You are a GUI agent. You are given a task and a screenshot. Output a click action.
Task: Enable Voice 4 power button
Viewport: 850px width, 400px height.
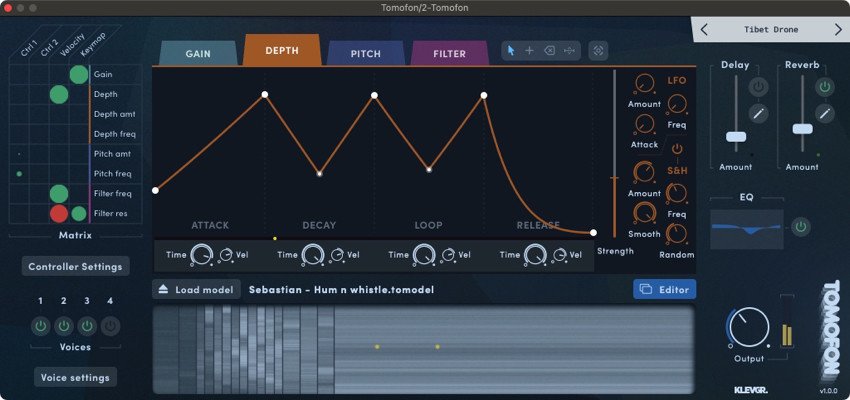point(111,326)
